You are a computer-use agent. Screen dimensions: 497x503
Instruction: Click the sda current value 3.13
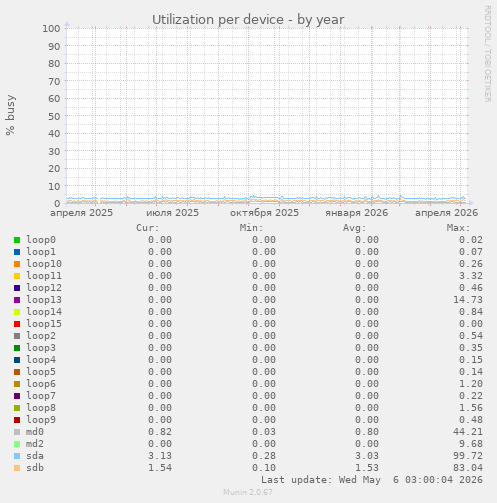tap(160, 456)
